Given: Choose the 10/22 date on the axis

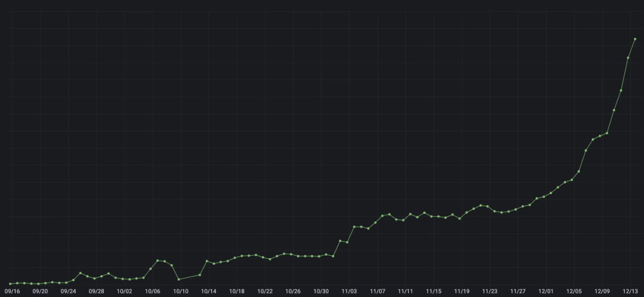Looking at the screenshot, I should (265, 292).
